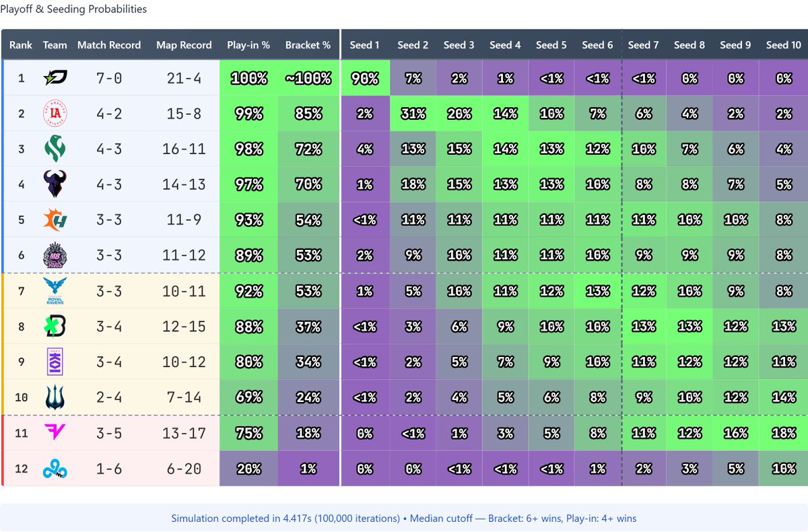The image size is (808, 532).
Task: Click the 1-6 match record cell
Action: click(x=109, y=468)
